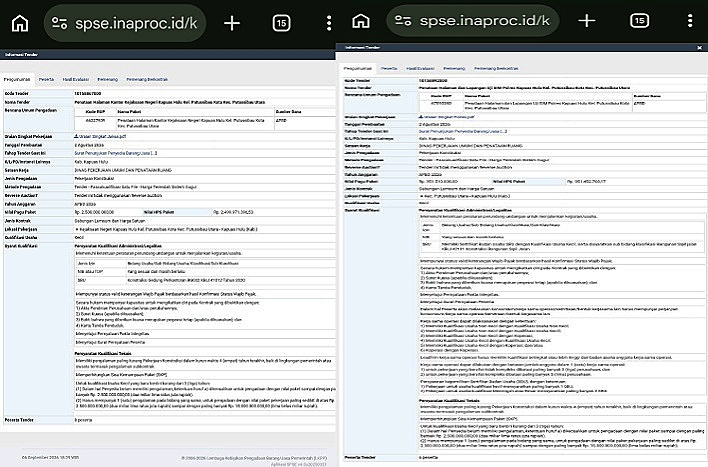Viewport: 708px width, 467px height.
Task: Open the 15-tabs switcher in the right browser
Action: pyautogui.click(x=639, y=21)
